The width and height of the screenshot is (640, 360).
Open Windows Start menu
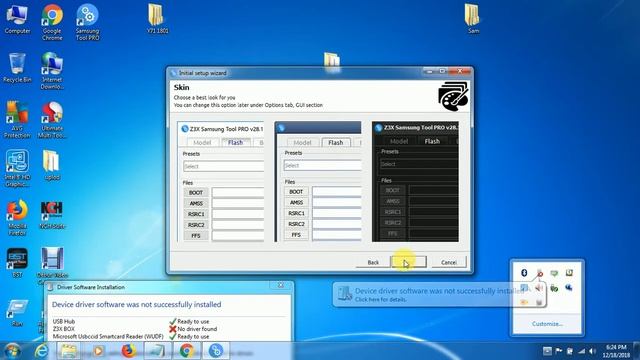(12, 351)
